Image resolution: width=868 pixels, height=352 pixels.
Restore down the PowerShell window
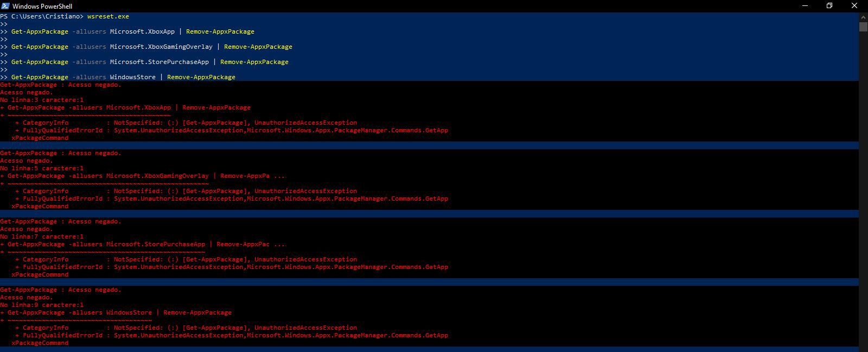tap(829, 6)
